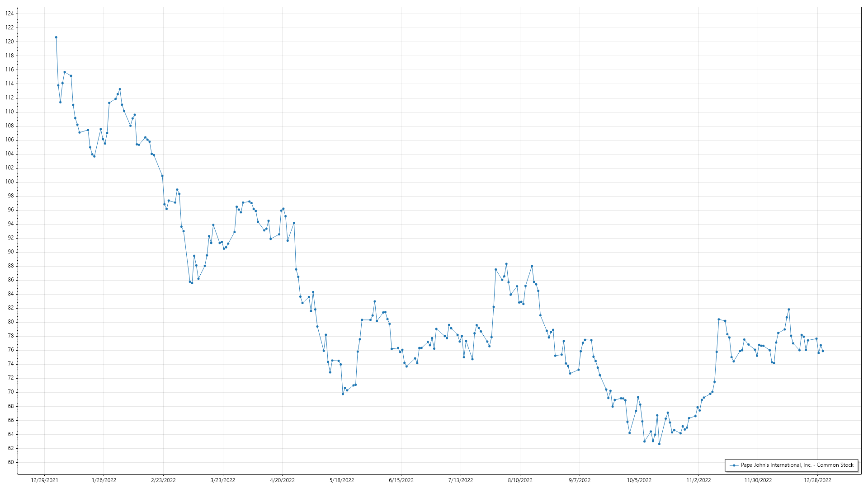This screenshot has height=488, width=868.
Task: Click the 4/20/2022 x-axis date label
Action: pos(282,480)
